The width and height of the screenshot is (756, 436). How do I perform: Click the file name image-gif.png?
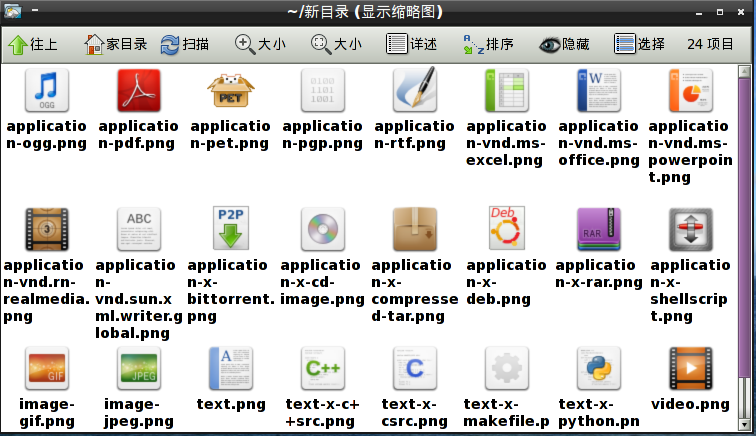pyautogui.click(x=47, y=413)
